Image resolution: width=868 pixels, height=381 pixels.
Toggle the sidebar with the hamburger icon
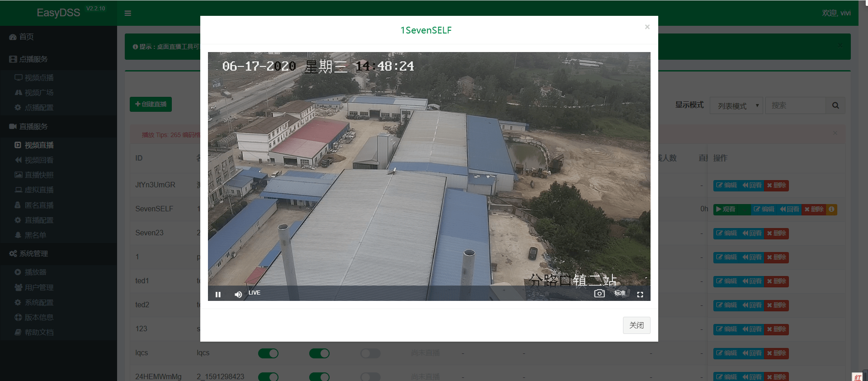click(128, 13)
